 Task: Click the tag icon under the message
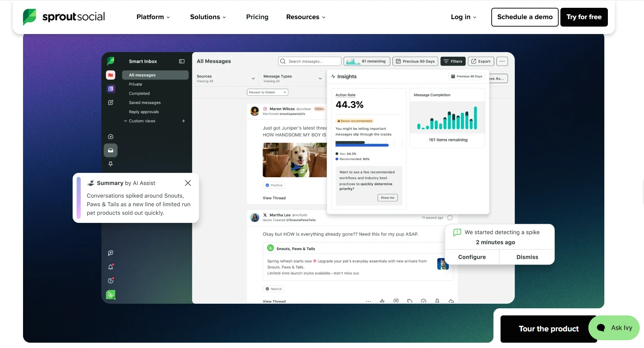[410, 301]
